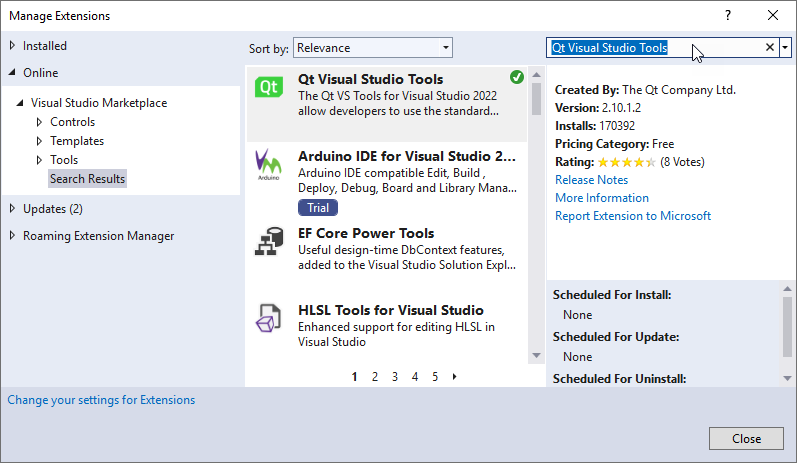Click the EF Core Power Tools icon
Screen dimensions: 797x463
coord(269,241)
